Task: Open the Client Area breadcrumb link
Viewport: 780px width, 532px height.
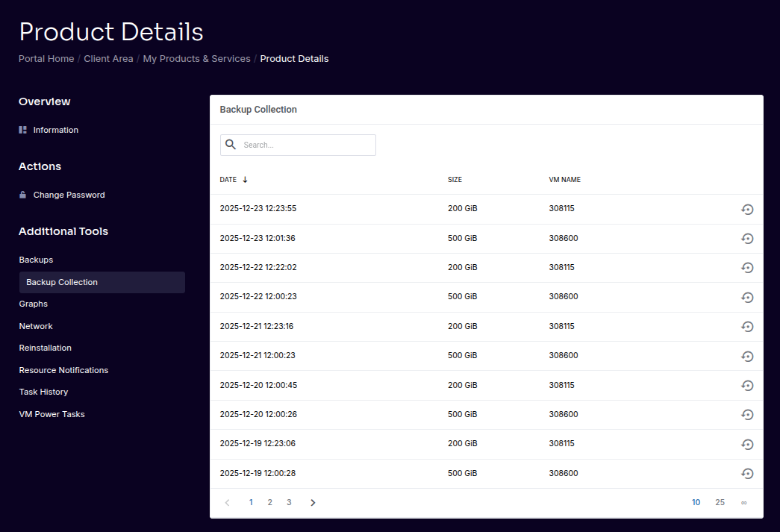Action: (108, 58)
